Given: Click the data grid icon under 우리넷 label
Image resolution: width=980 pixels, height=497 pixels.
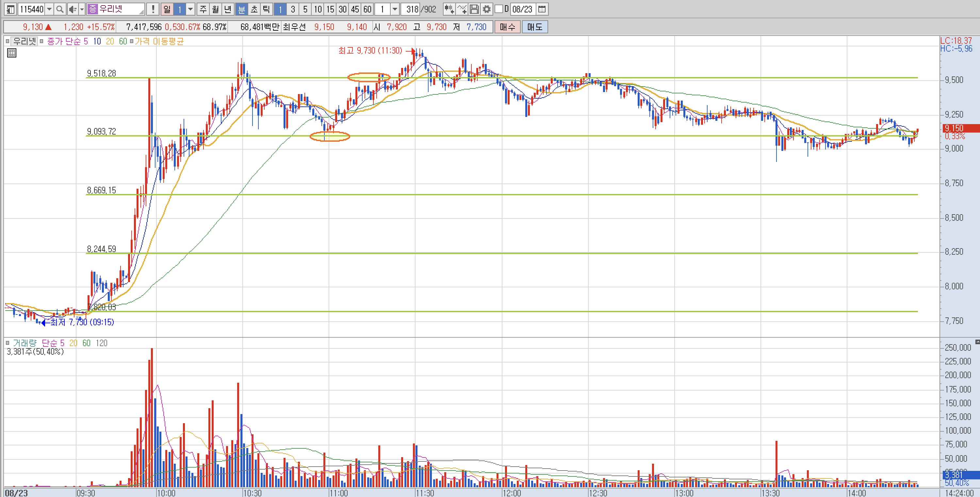Looking at the screenshot, I should coord(12,53).
